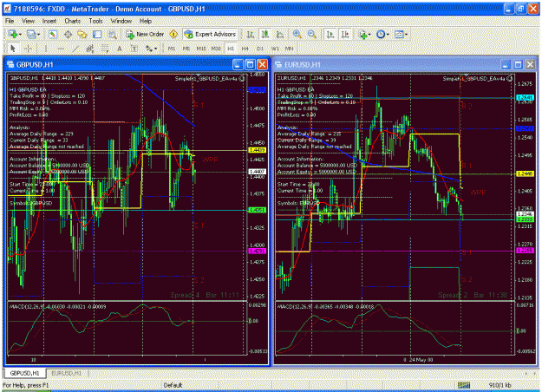542x392 pixels.
Task: Select the horizontal line drawing tool
Action: click(x=61, y=49)
